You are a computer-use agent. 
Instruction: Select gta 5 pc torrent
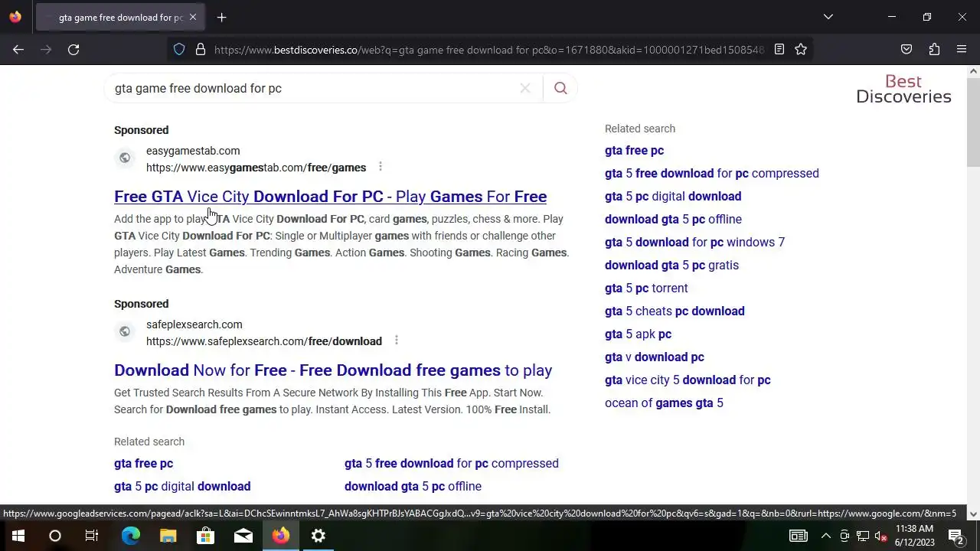(x=646, y=289)
